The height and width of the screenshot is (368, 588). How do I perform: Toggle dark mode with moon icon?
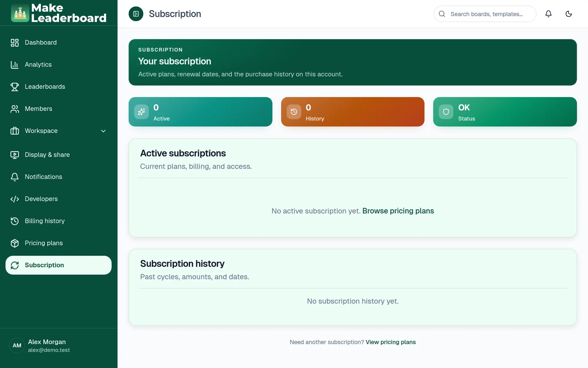pyautogui.click(x=569, y=14)
